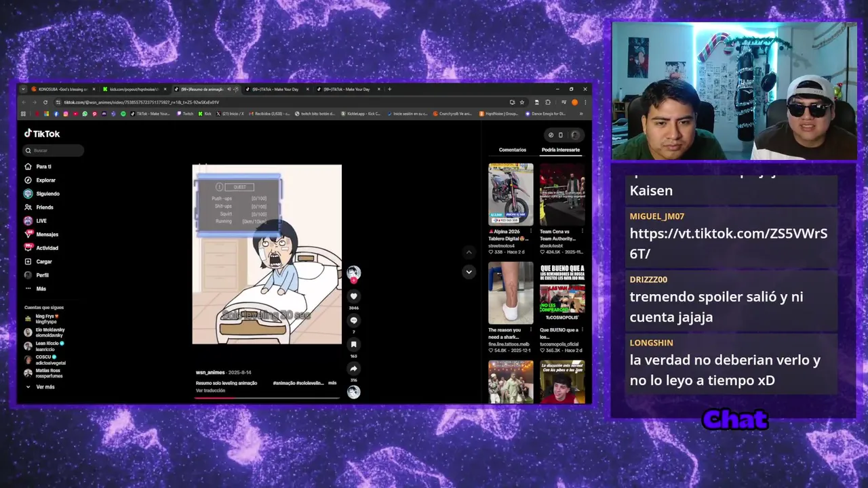Expand Ver más followed accounts
This screenshot has width=868, height=488.
tap(40, 387)
